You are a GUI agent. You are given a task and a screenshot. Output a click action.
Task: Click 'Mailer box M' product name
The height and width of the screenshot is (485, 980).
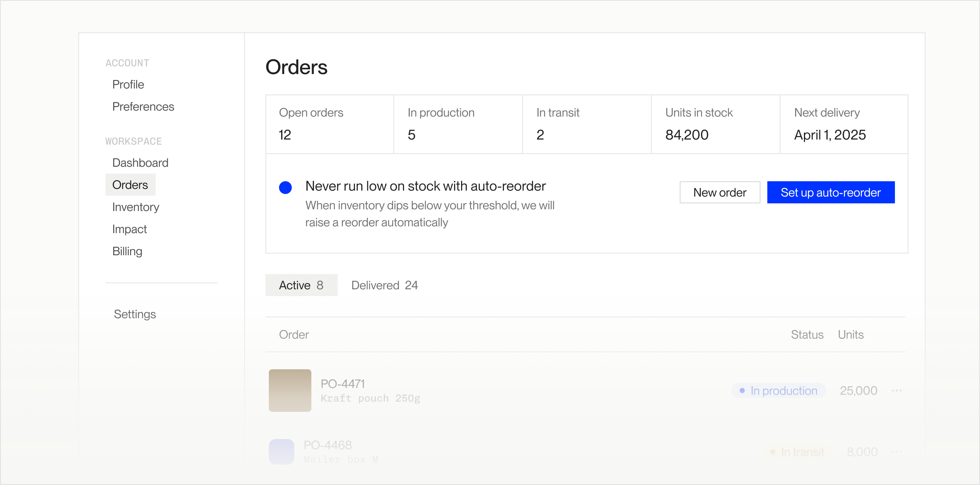(x=341, y=459)
